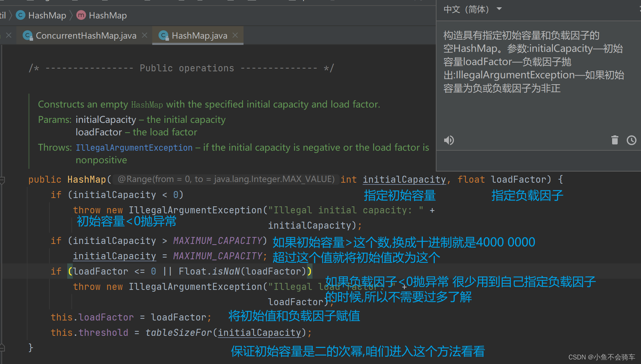Image resolution: width=641 pixels, height=364 pixels.
Task: Click translated text in translation panel
Action: 534,62
